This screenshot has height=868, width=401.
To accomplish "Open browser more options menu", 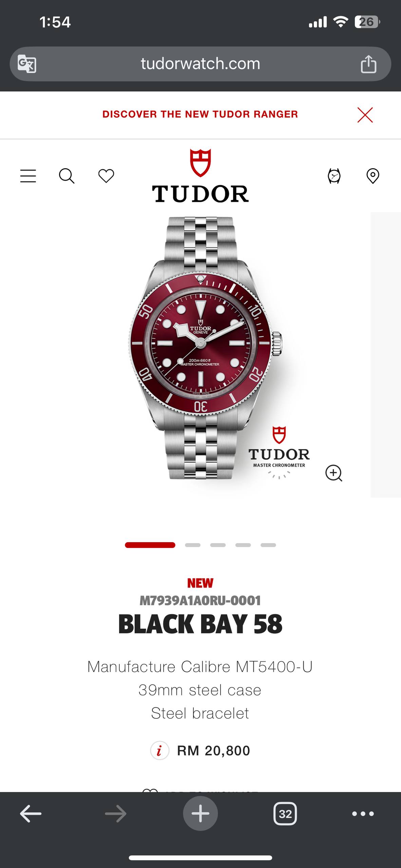I will [x=363, y=813].
